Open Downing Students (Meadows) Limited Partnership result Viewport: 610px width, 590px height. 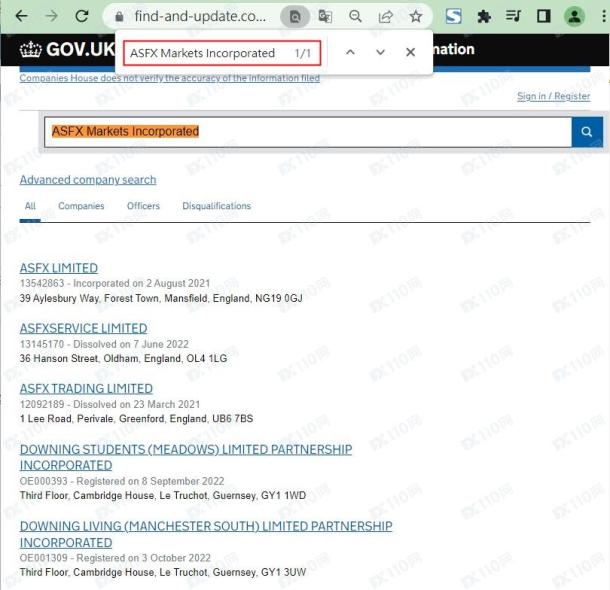(186, 457)
